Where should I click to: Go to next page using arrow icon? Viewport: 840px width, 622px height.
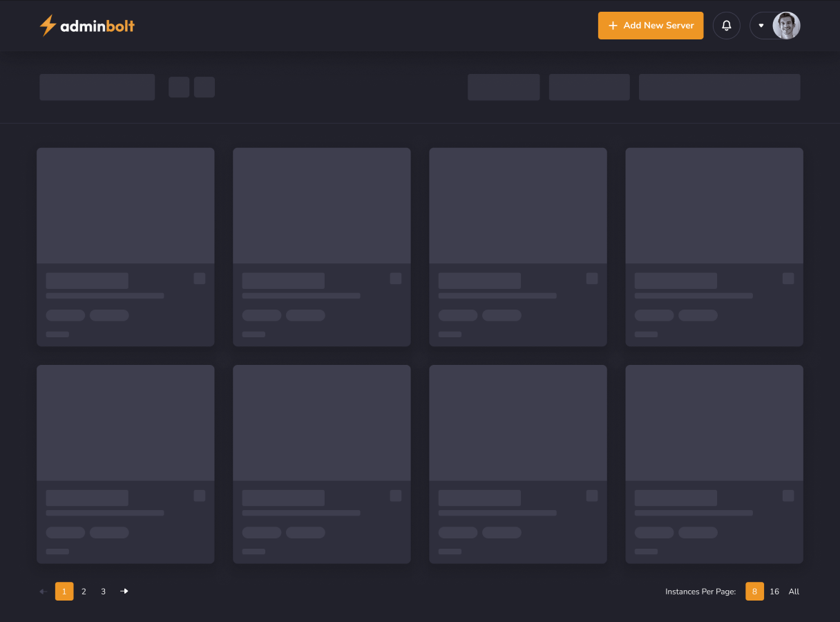pos(124,591)
